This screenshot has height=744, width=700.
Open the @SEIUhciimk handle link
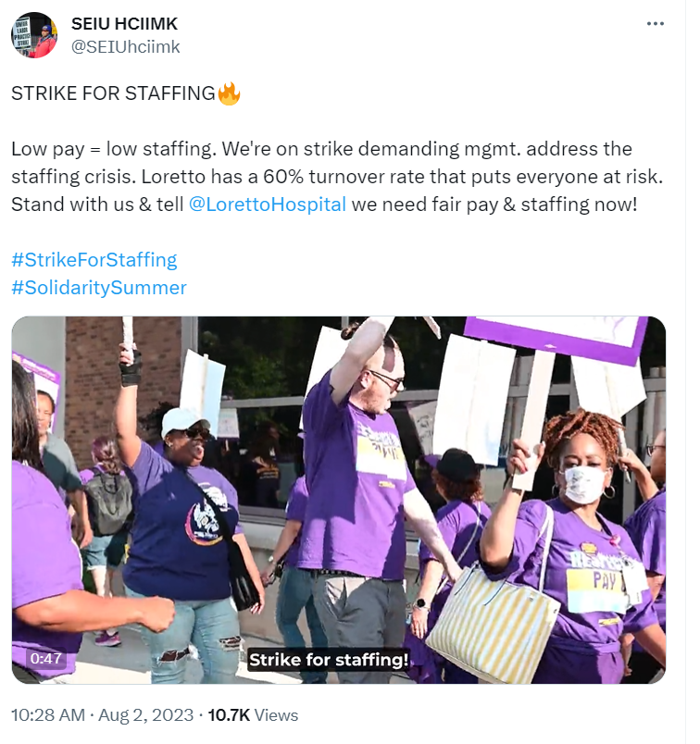125,46
